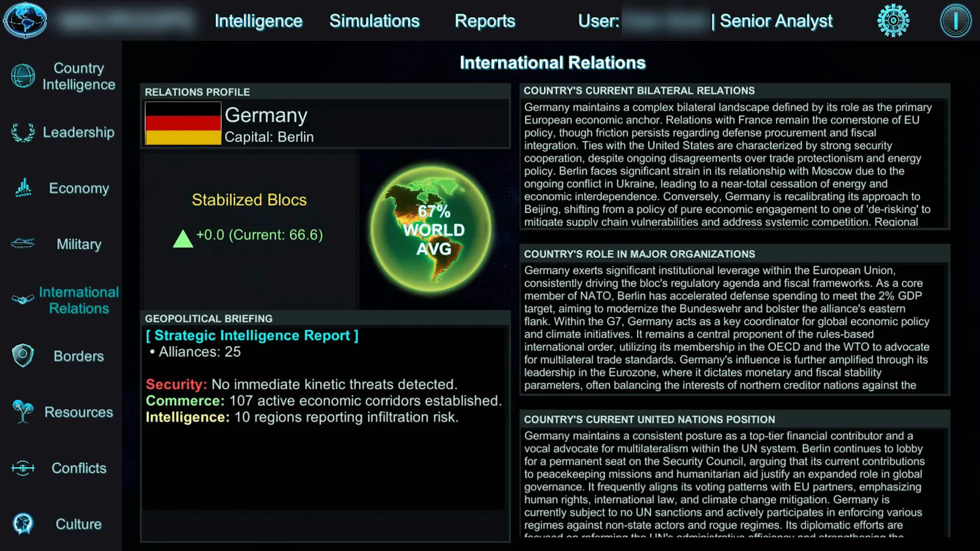Open the Borders section
Image resolution: width=980 pixels, height=551 pixels.
tap(79, 356)
